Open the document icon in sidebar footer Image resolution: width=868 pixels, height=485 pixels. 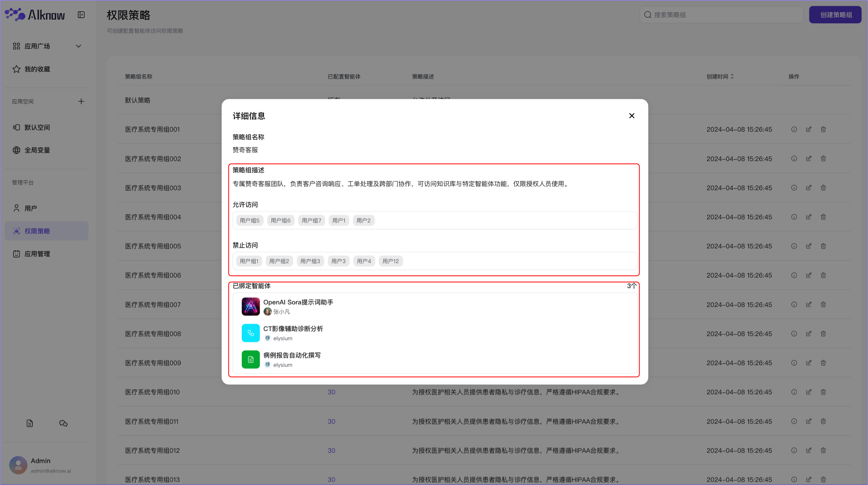[30, 423]
